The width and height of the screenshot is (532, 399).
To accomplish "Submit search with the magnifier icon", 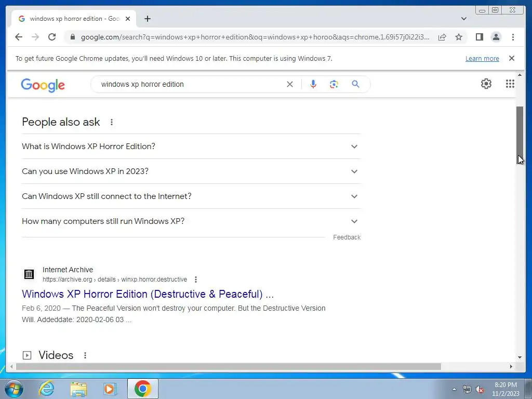I will [x=355, y=84].
